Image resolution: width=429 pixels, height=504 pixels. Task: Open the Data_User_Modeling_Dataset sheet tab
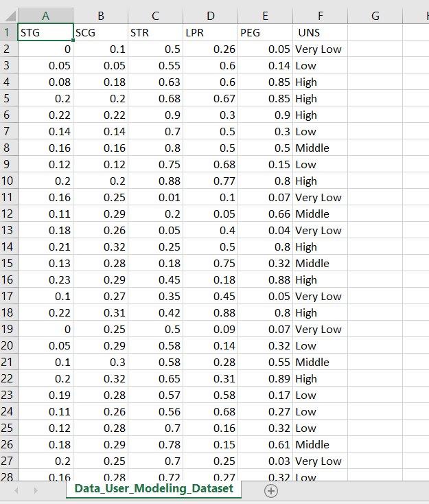click(x=154, y=489)
